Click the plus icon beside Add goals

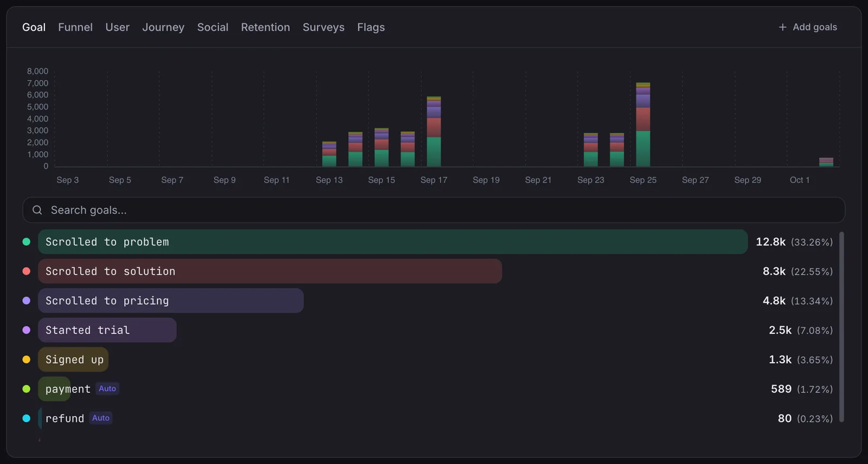coord(782,27)
